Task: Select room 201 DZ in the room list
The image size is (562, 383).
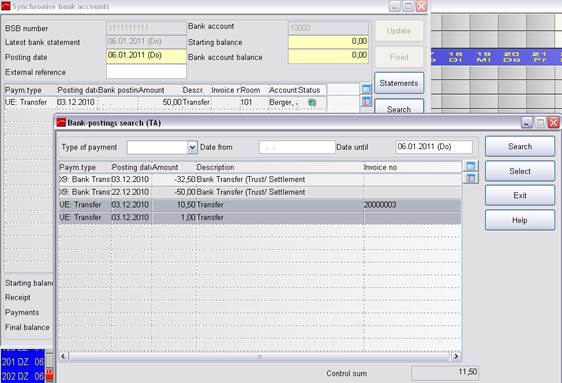Action: (23, 362)
